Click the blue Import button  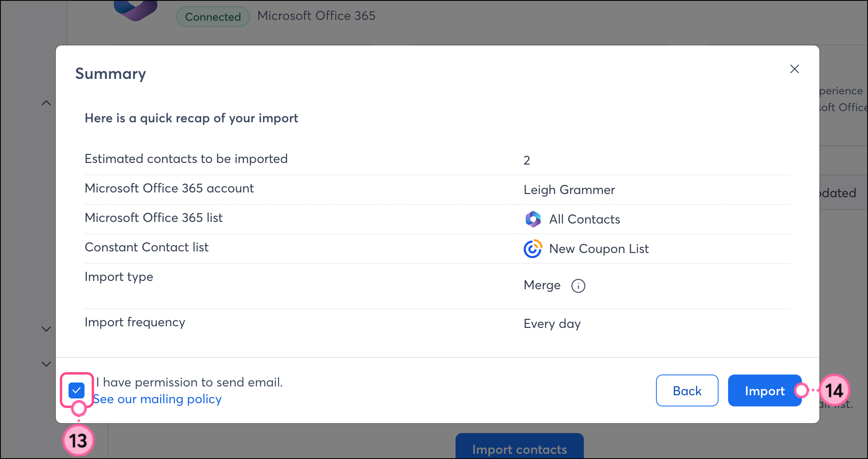[765, 390]
